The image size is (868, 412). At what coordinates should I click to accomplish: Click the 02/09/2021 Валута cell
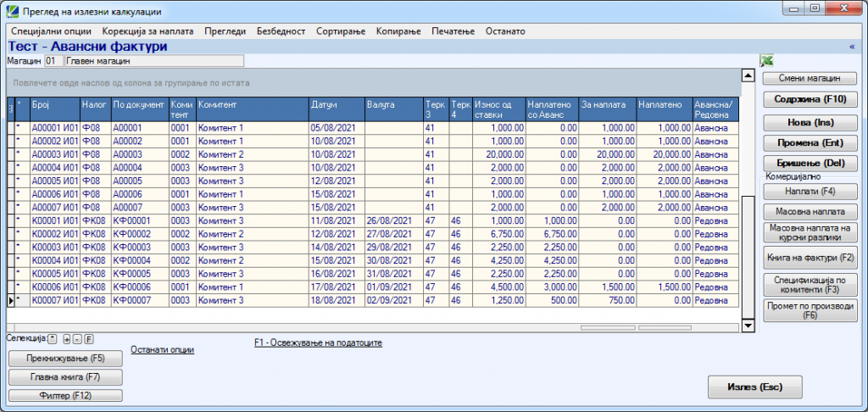(x=393, y=301)
